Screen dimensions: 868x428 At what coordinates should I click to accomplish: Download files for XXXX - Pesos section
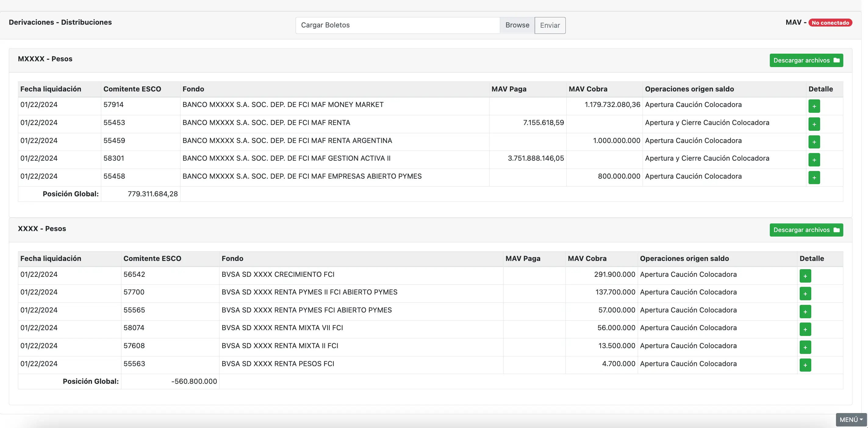click(x=806, y=230)
